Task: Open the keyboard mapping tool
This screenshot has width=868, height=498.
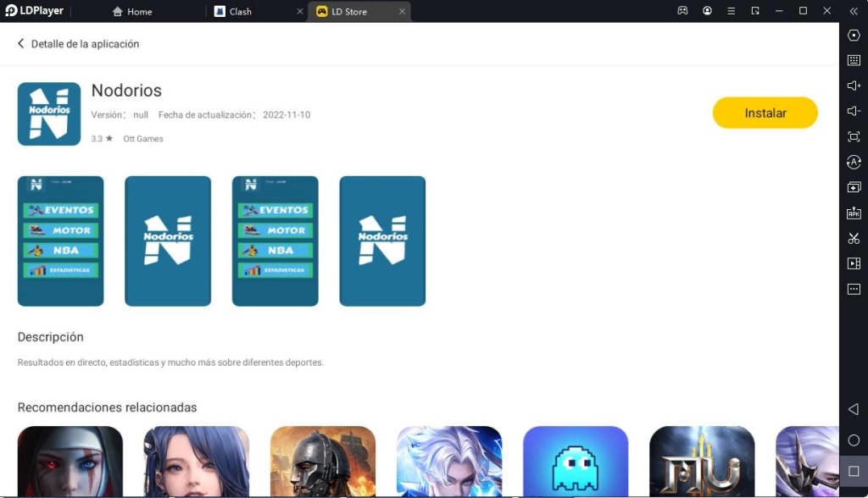Action: (x=854, y=60)
